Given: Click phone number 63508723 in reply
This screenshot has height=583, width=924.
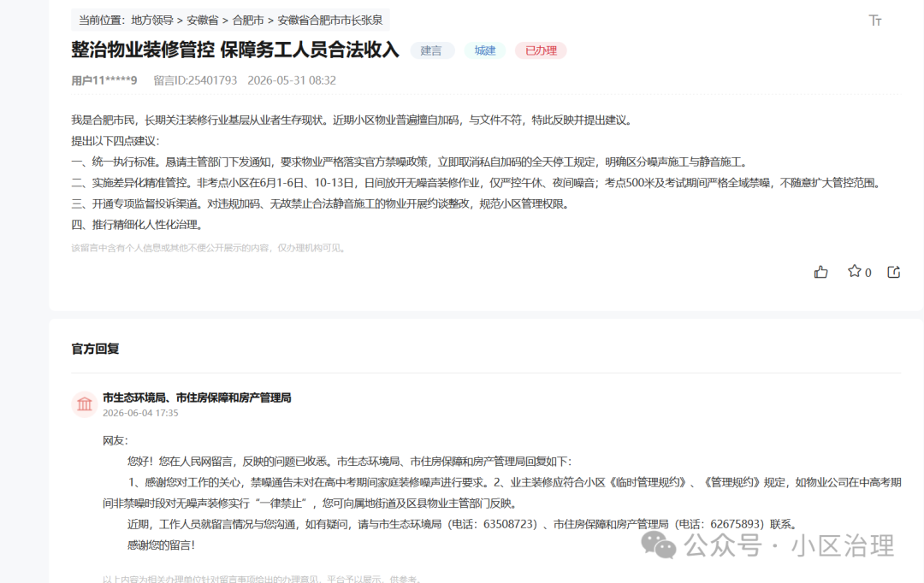Looking at the screenshot, I should point(510,524).
